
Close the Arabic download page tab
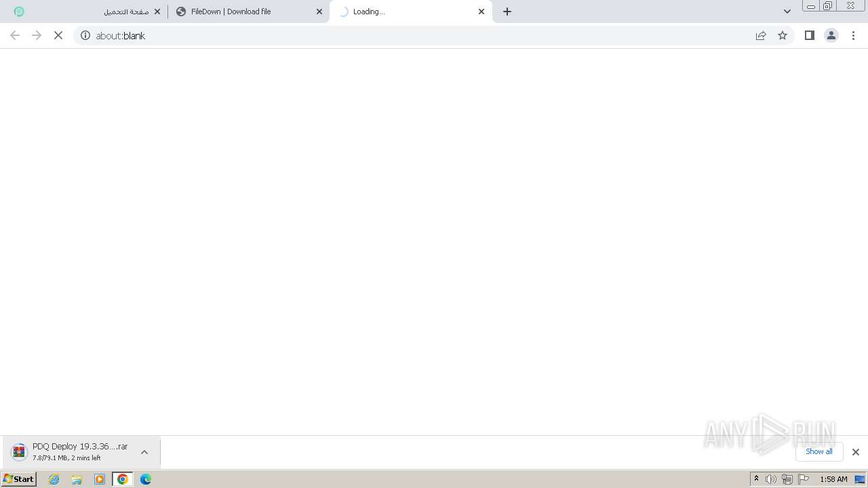(157, 12)
